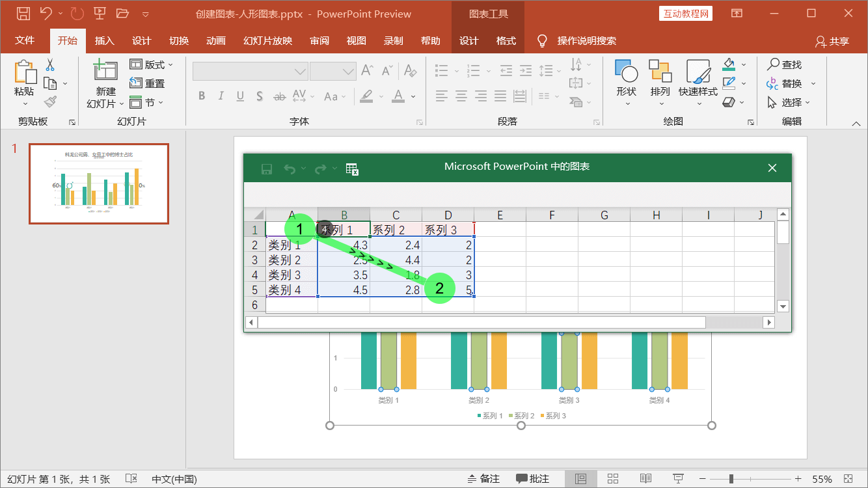
Task: Expand the Layout (版式) dropdown
Action: point(170,65)
